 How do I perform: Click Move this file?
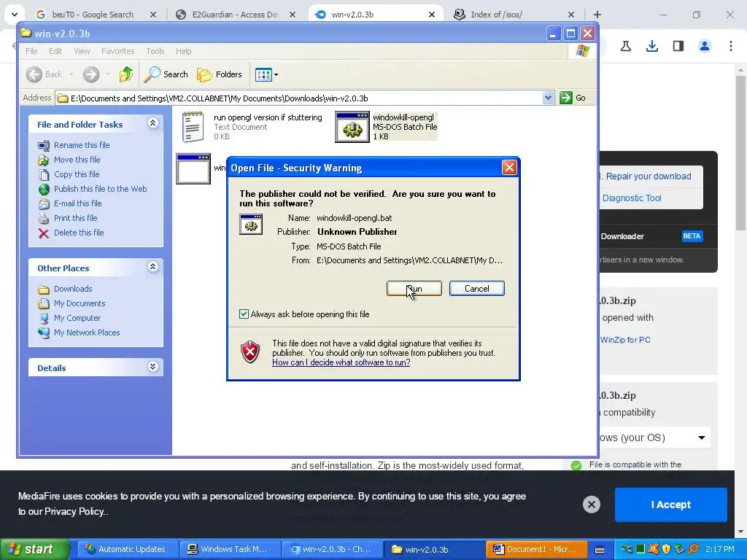(77, 160)
